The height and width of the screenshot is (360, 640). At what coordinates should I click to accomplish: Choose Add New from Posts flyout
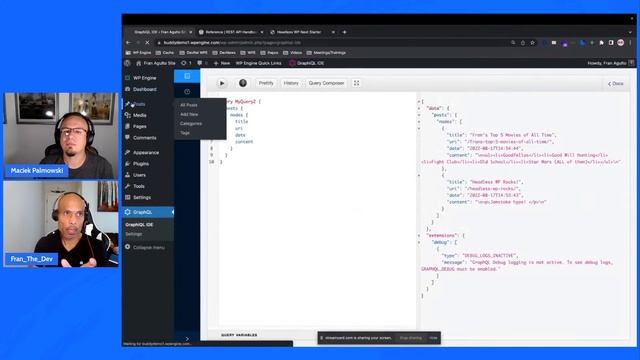click(189, 114)
